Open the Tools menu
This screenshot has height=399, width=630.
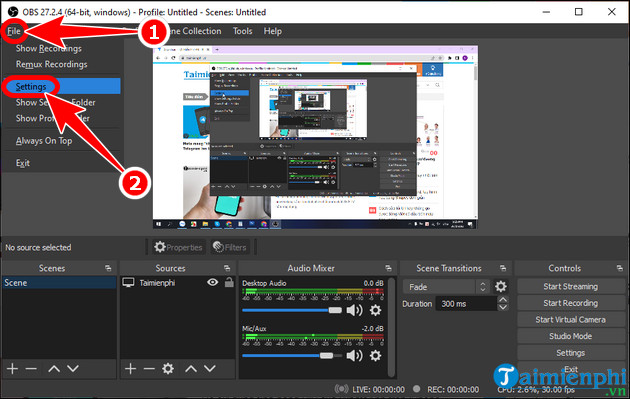click(242, 31)
